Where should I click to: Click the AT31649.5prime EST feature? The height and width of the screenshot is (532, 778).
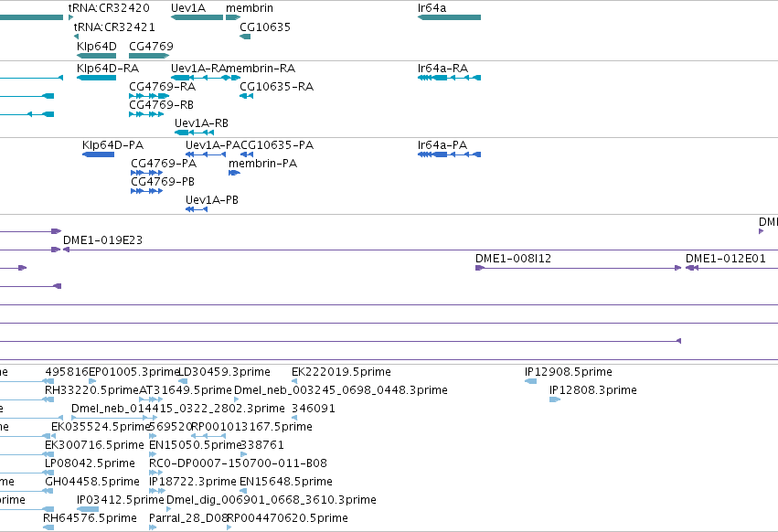coord(151,399)
